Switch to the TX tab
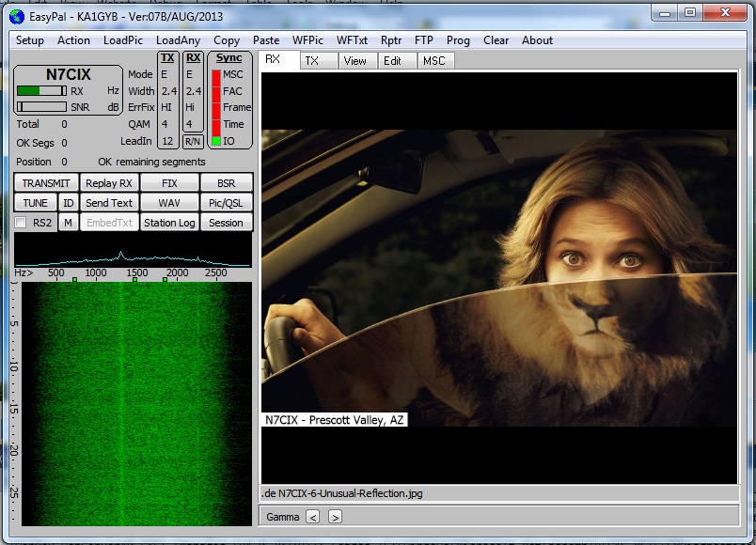The height and width of the screenshot is (545, 756). coord(312,61)
